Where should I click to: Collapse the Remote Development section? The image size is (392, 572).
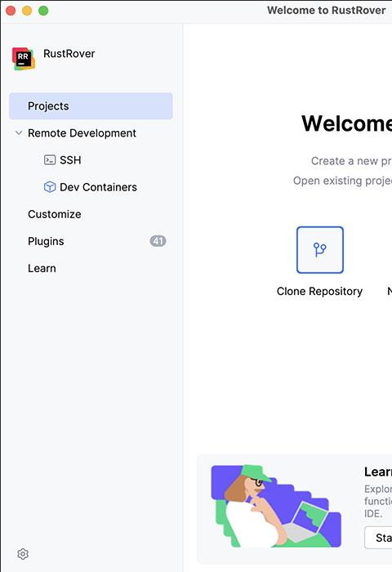[x=19, y=132]
